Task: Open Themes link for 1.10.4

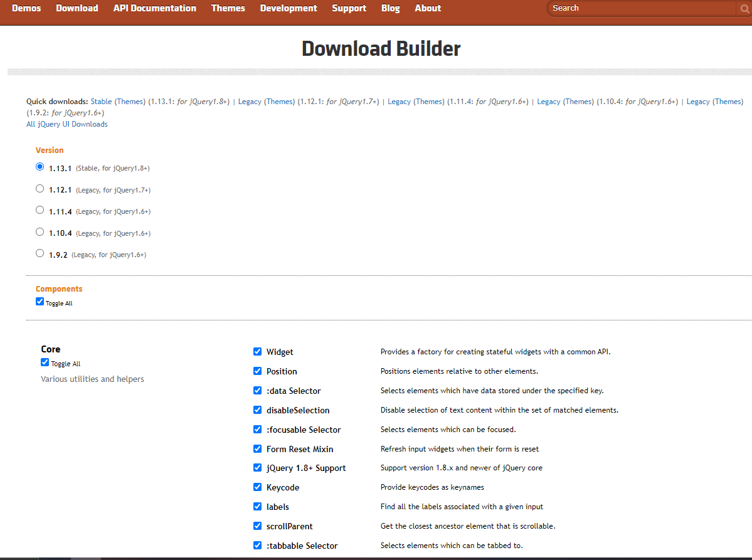Action: pos(578,102)
